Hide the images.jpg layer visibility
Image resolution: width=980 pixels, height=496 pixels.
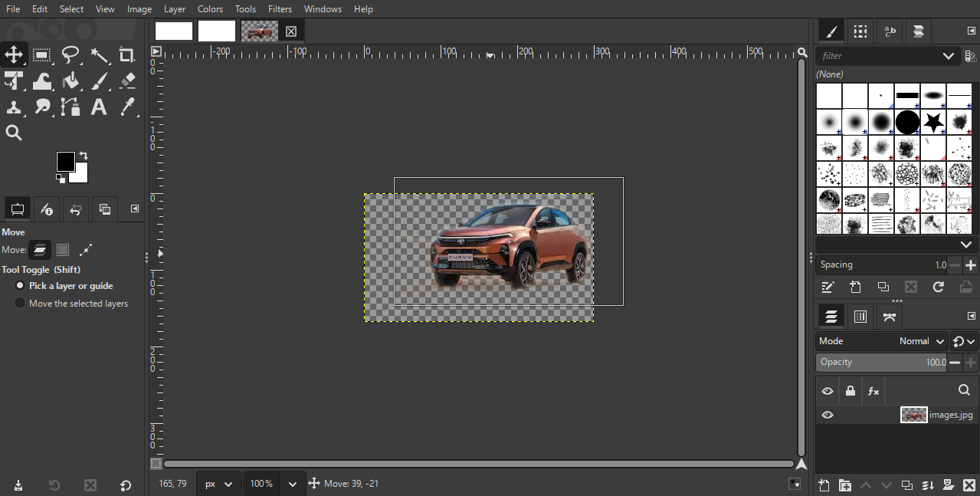(x=828, y=415)
